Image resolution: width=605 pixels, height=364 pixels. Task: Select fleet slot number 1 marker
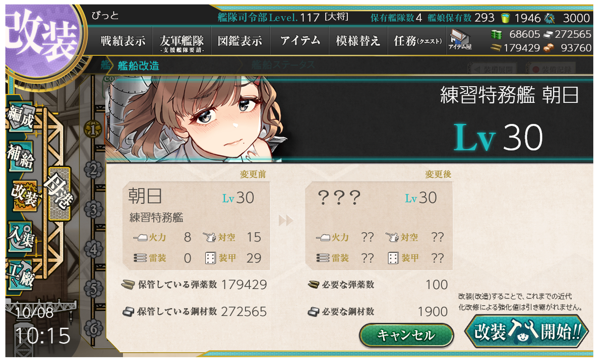pos(93,130)
